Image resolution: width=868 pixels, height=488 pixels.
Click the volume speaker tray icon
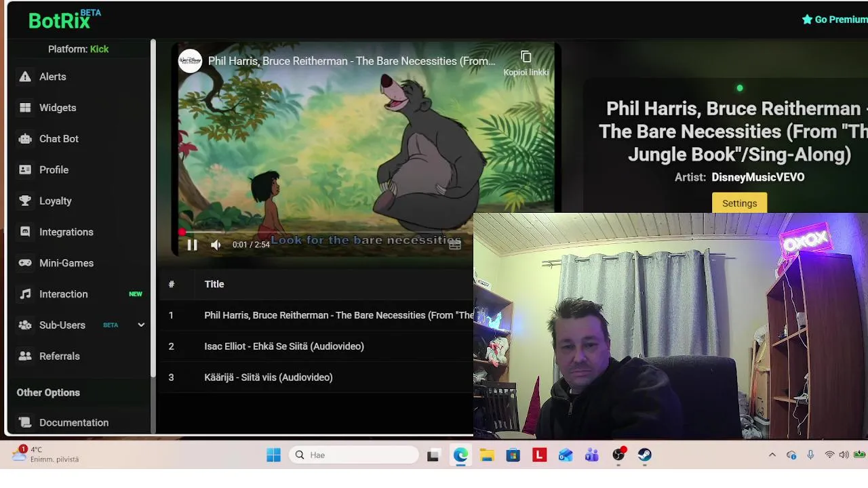point(844,455)
